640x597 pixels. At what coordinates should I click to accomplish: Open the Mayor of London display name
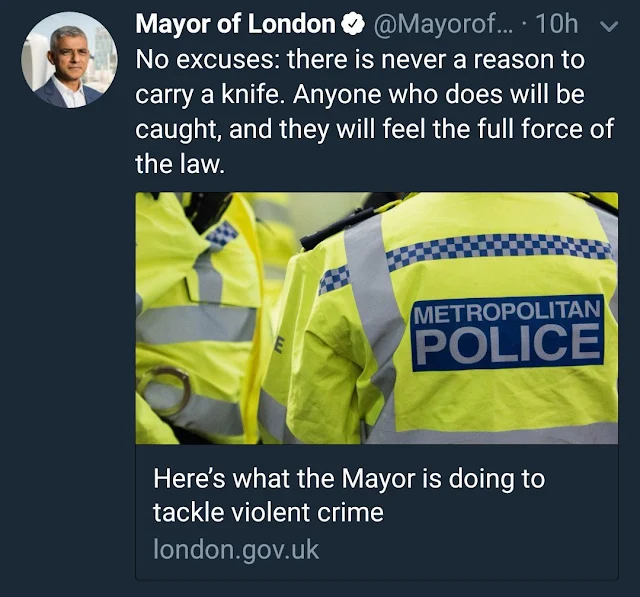click(x=235, y=24)
